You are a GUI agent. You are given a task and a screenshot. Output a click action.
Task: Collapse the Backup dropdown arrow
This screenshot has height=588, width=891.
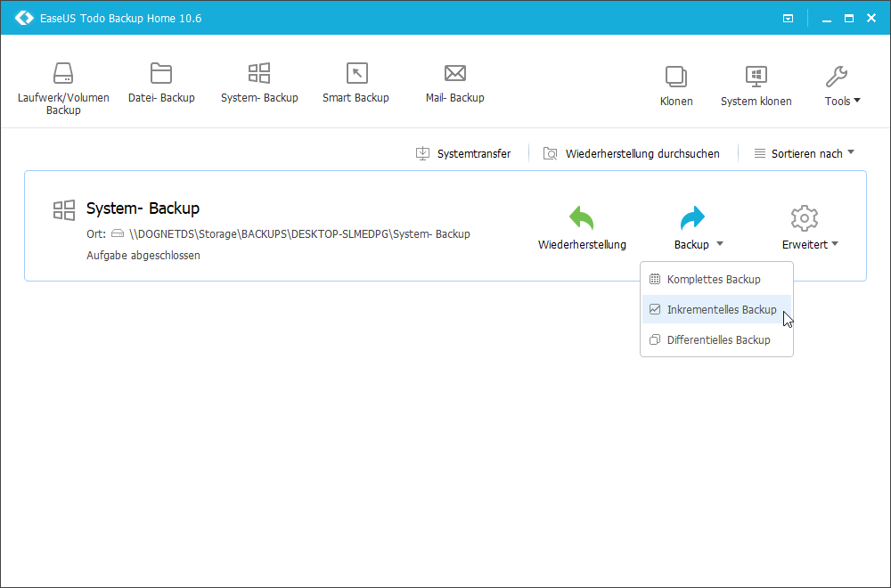click(719, 244)
